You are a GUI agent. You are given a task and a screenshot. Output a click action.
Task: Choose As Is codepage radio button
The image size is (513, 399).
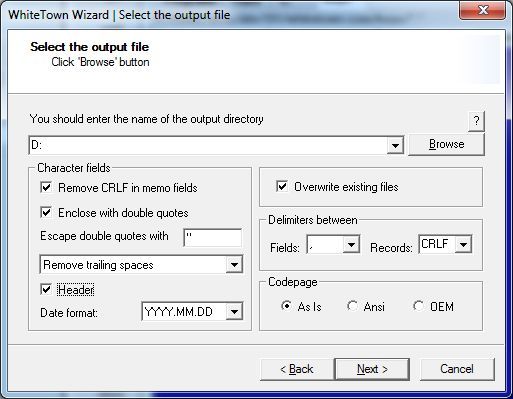[x=286, y=306]
